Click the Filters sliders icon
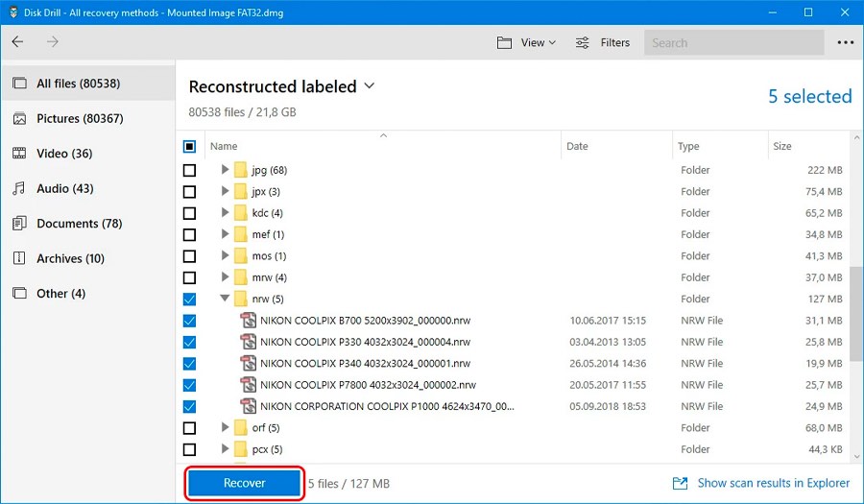 583,43
